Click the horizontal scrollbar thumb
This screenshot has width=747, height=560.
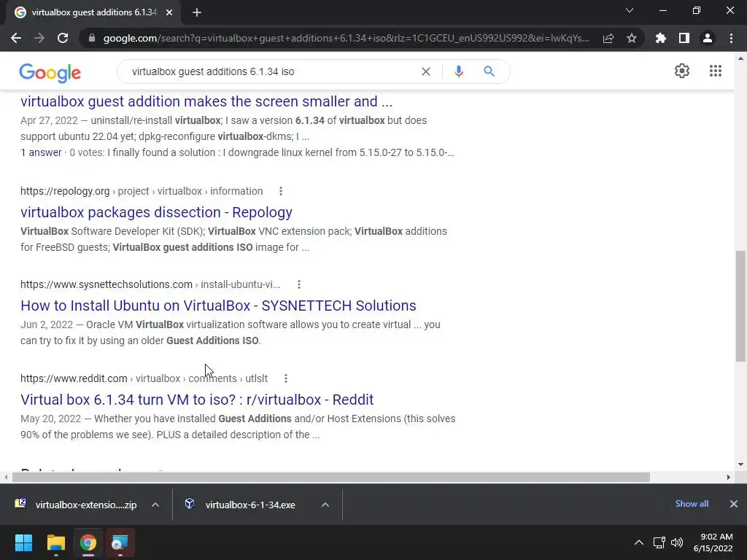coord(331,477)
